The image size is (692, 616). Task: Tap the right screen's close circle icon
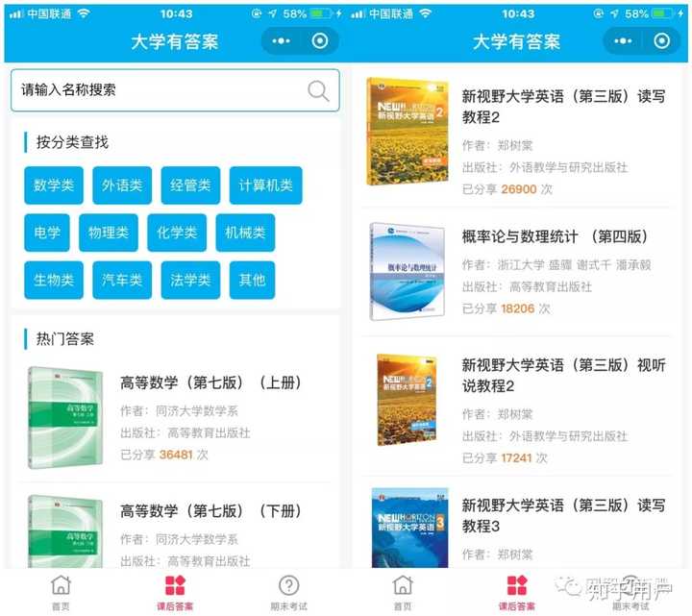(661, 41)
